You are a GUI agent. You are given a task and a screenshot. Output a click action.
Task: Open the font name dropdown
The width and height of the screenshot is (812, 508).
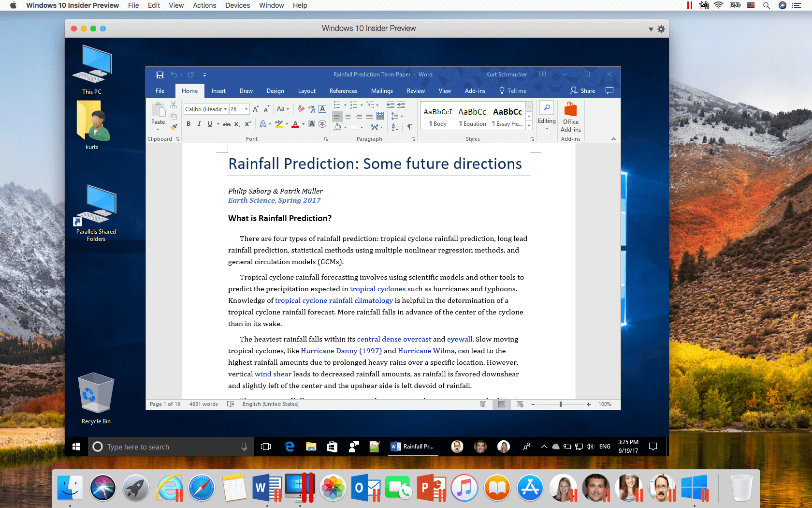(225, 109)
